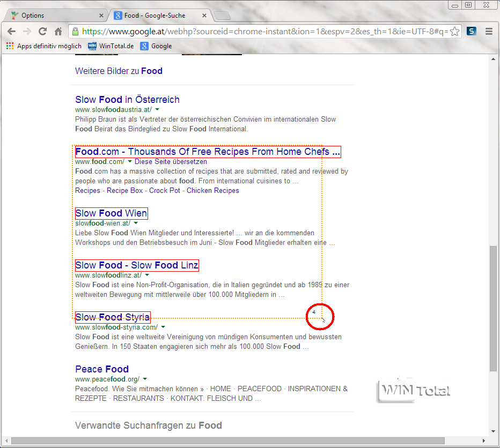This screenshot has width=500, height=448.
Task: Open the Food.com Thousands Of Free Recipes result
Action: (x=208, y=152)
